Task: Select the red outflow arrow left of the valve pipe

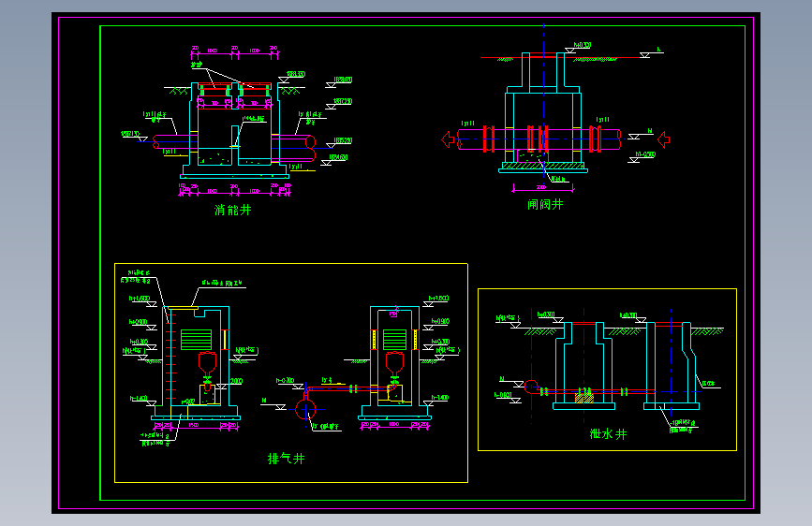Action: (x=448, y=139)
